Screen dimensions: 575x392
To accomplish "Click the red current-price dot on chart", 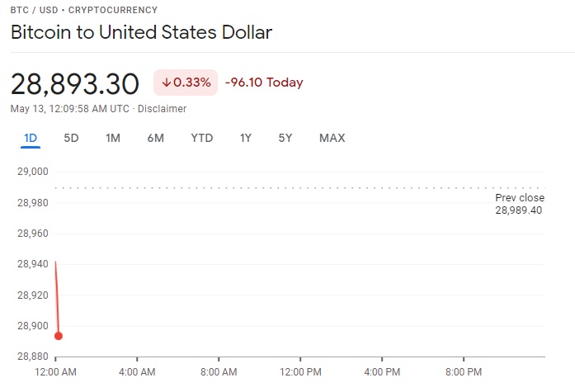I will [59, 336].
